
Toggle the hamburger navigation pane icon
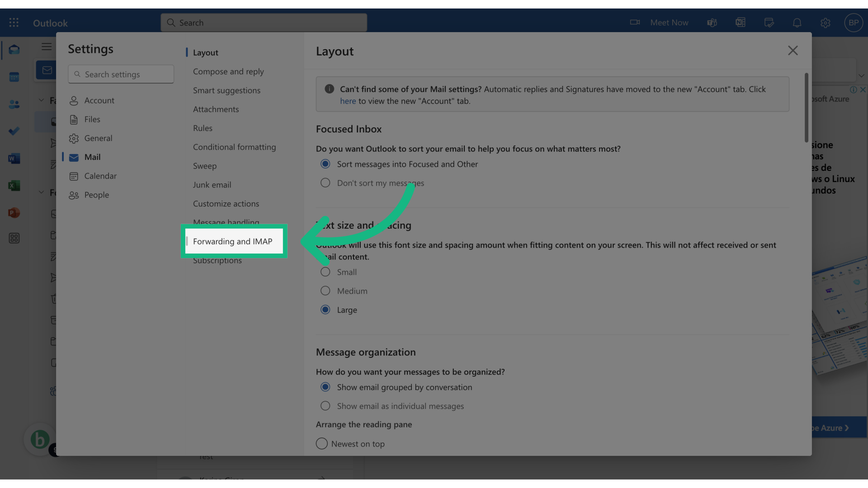coord(47,47)
